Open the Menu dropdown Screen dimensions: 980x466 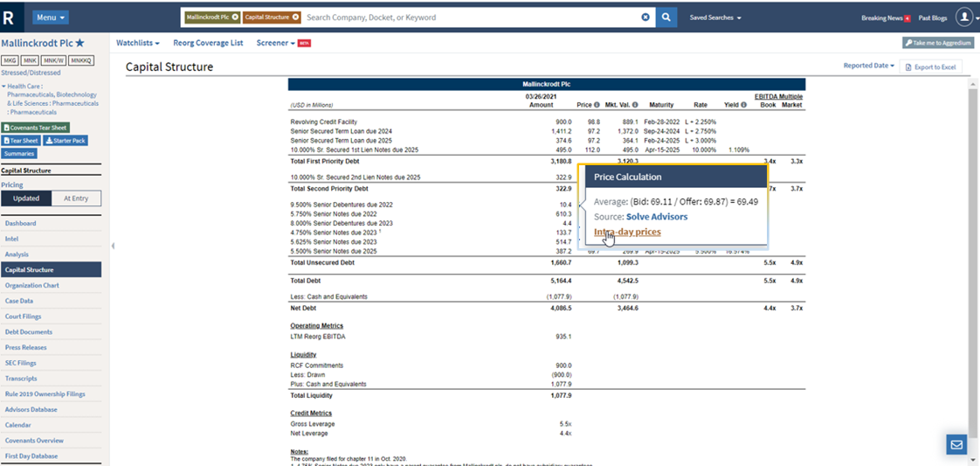coord(51,17)
